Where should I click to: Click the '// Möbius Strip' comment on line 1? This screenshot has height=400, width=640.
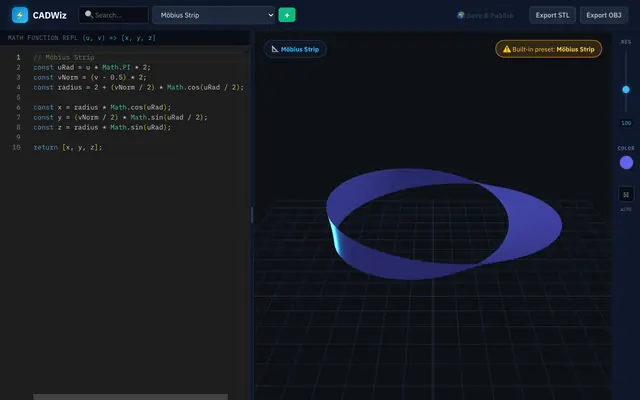64,57
